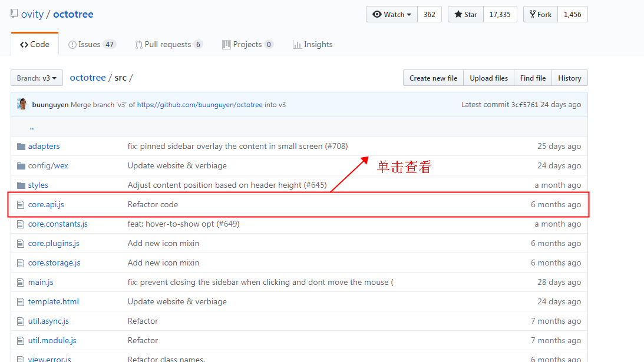This screenshot has width=644, height=362.
Task: Star the octotree repository
Action: pyautogui.click(x=465, y=14)
